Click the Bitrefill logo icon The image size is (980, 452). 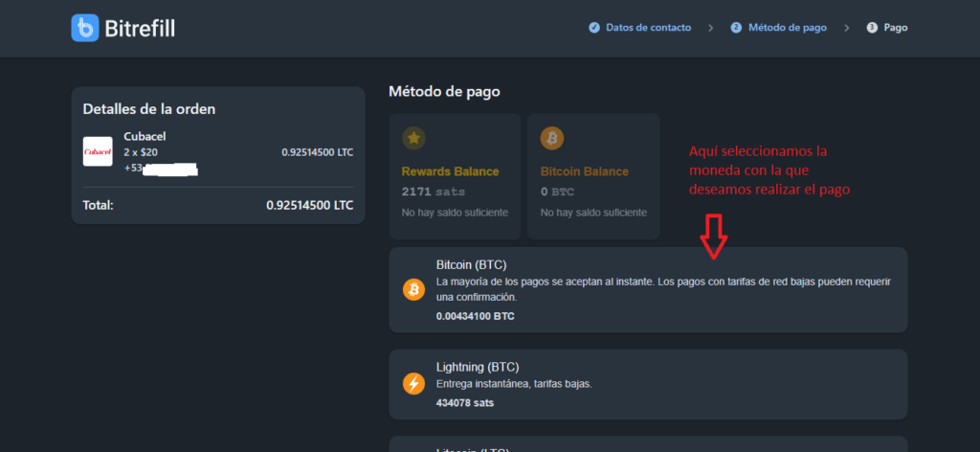85,28
